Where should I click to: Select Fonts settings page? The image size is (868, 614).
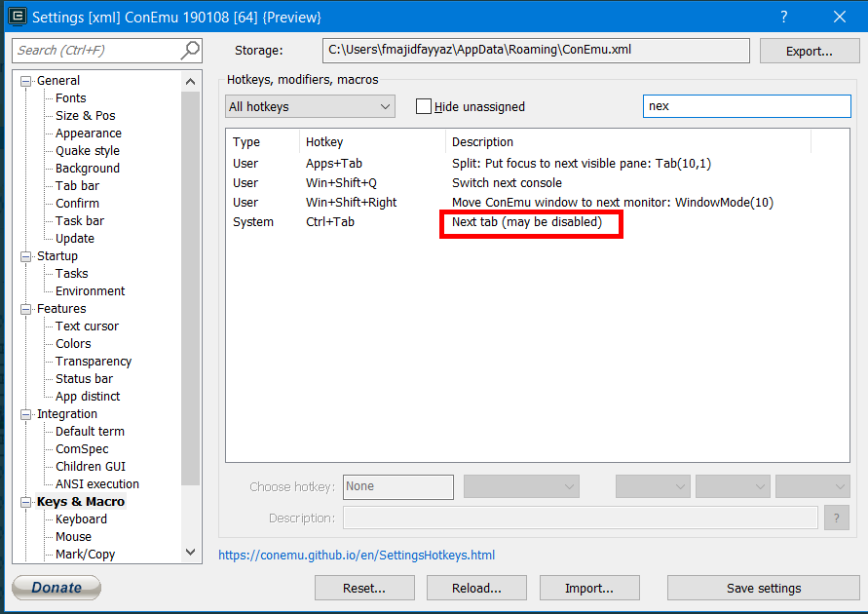[71, 98]
